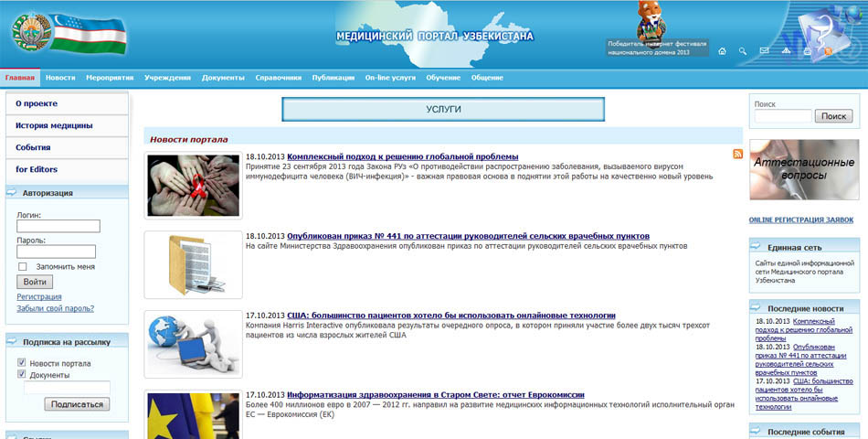Open the Учреждения menu
868x439 pixels.
[x=167, y=78]
